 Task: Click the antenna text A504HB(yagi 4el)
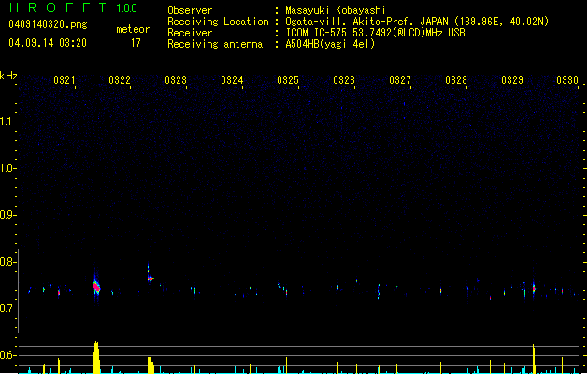330,44
